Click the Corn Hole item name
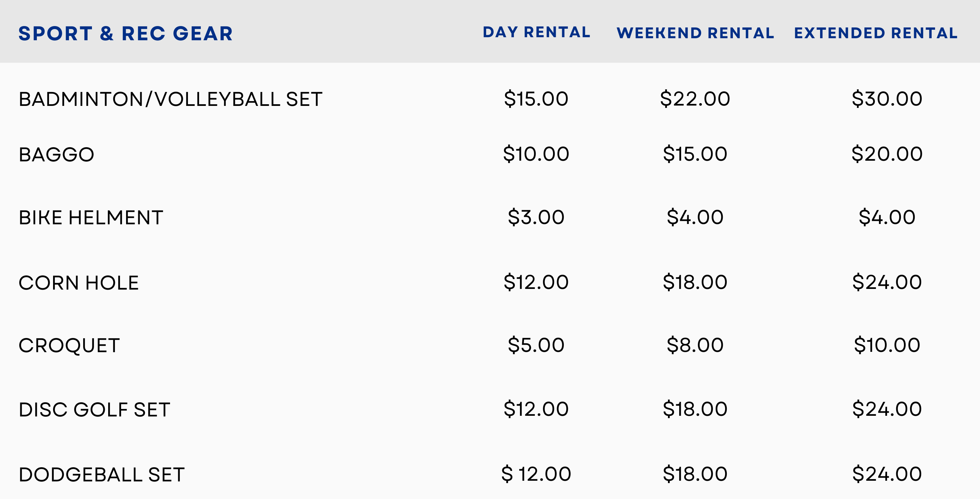Image resolution: width=980 pixels, height=499 pixels. pos(79,283)
